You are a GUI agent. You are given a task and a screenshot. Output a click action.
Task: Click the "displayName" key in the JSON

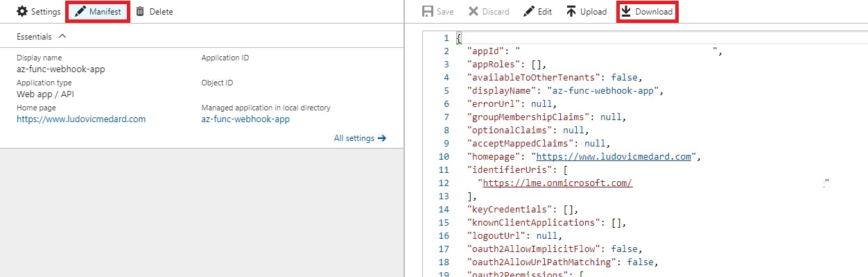coord(503,90)
